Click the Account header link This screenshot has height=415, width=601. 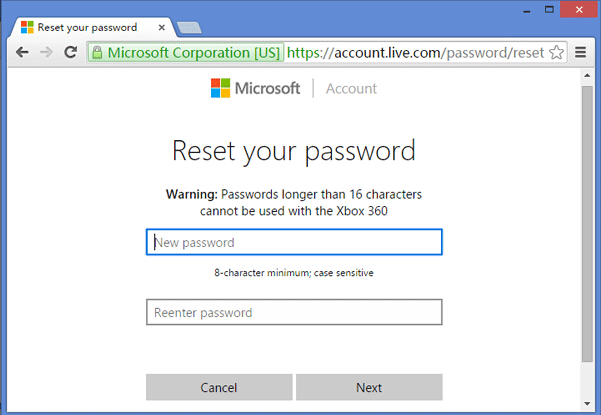(351, 88)
